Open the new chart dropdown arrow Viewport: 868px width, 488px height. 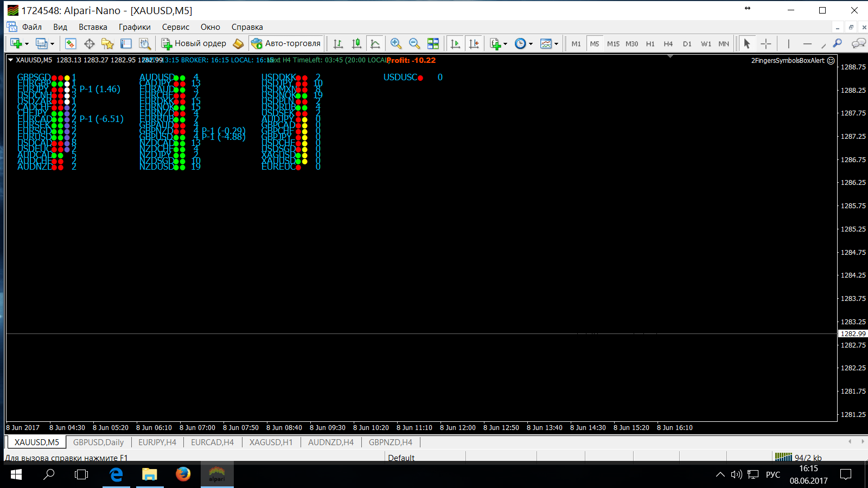27,44
